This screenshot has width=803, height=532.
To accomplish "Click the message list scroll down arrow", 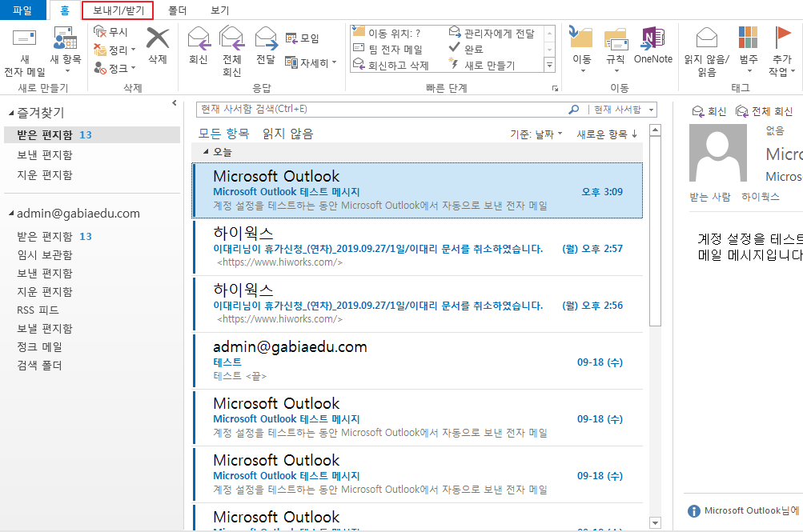I will (655, 522).
